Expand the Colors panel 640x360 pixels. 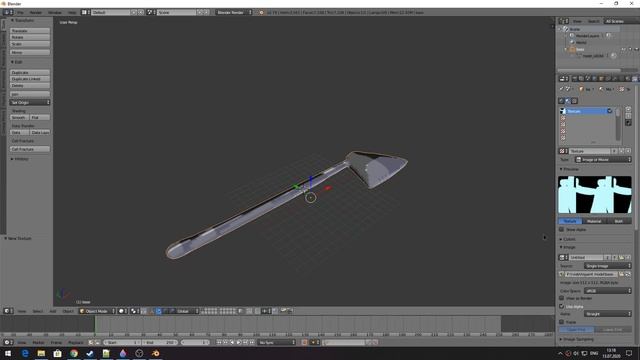(x=568, y=239)
